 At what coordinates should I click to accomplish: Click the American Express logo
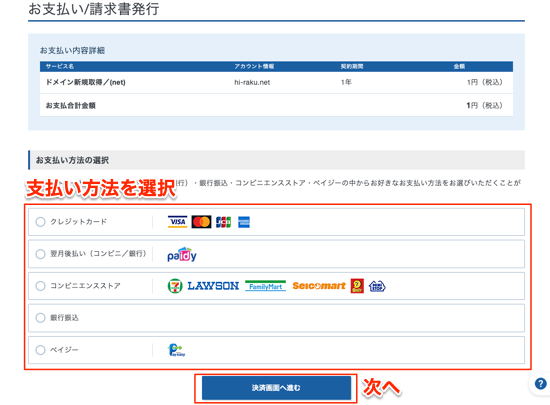pos(244,222)
